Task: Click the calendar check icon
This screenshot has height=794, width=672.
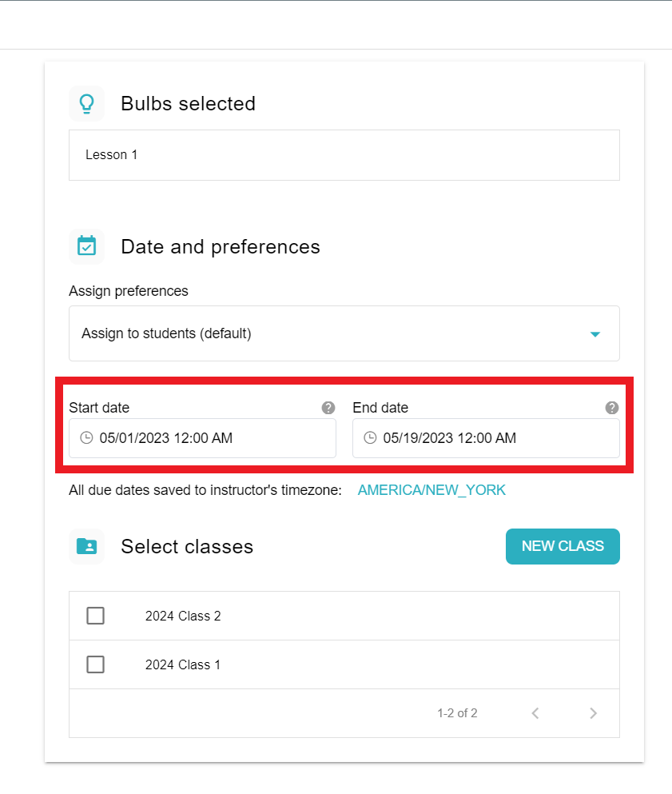Action: pos(86,246)
